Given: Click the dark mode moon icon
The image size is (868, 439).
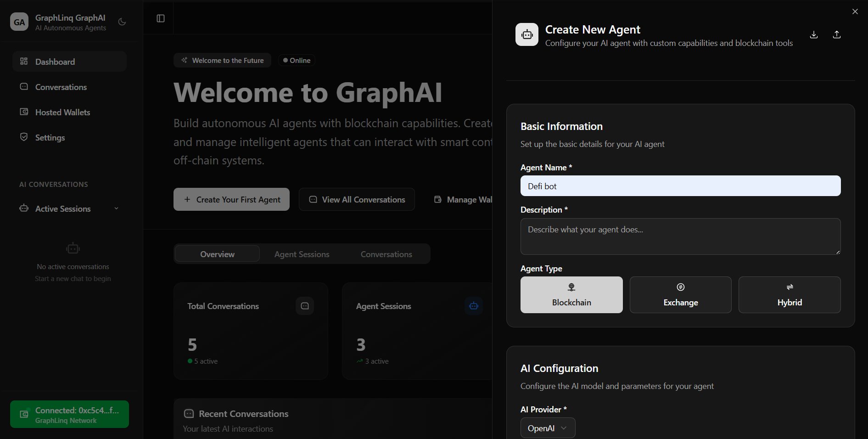Looking at the screenshot, I should 121,22.
